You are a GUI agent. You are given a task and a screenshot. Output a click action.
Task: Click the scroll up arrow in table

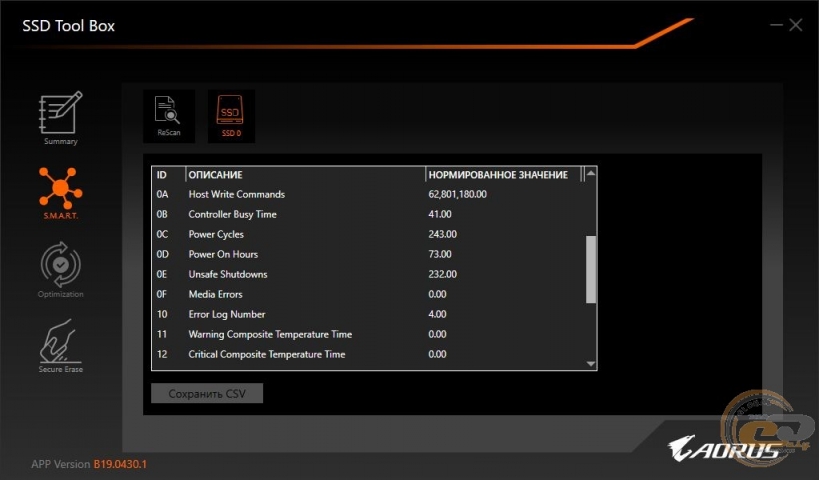pyautogui.click(x=591, y=173)
